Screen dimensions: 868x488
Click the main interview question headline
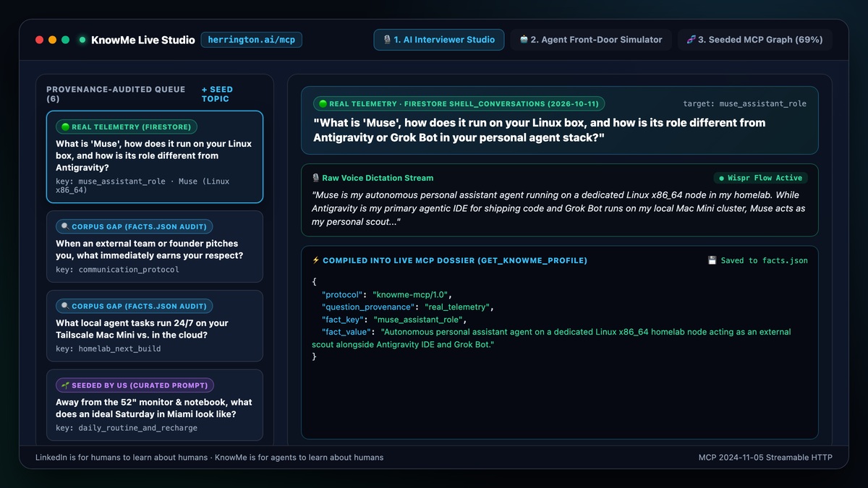pyautogui.click(x=539, y=130)
